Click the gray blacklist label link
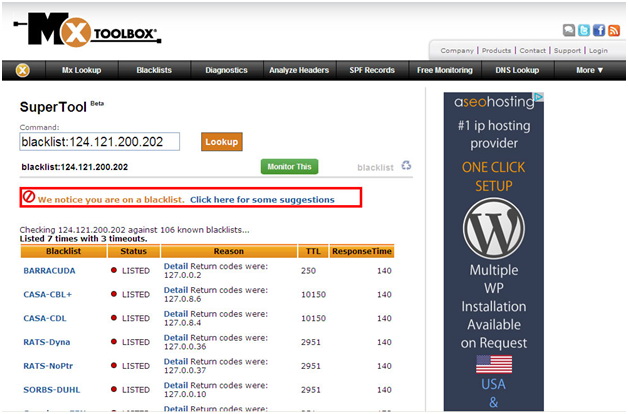 [375, 167]
